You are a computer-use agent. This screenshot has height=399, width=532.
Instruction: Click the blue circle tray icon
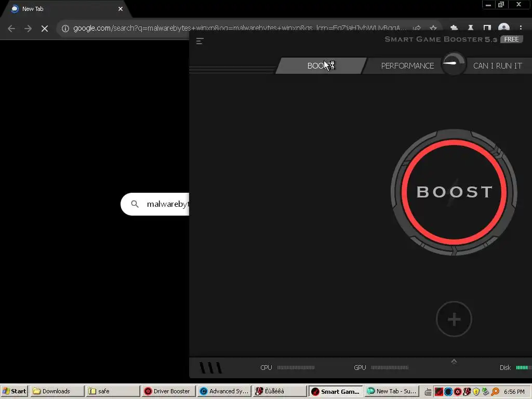448,392
